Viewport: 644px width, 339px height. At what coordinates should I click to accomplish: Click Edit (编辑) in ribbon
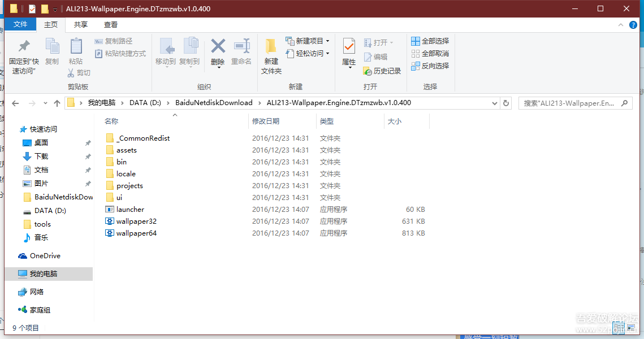376,56
